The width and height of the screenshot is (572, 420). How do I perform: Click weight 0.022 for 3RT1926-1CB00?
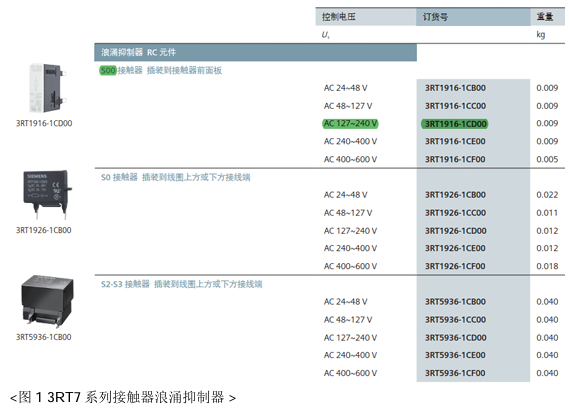pos(547,195)
